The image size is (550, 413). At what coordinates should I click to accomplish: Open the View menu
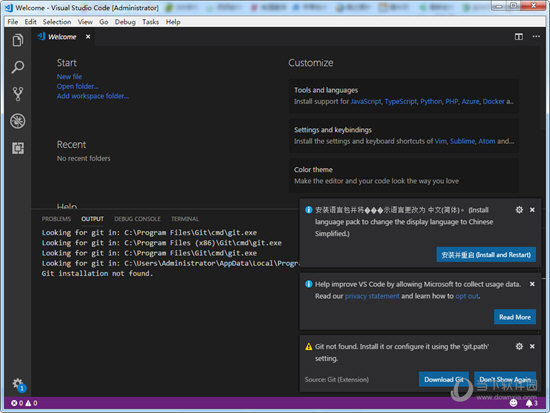(85, 22)
